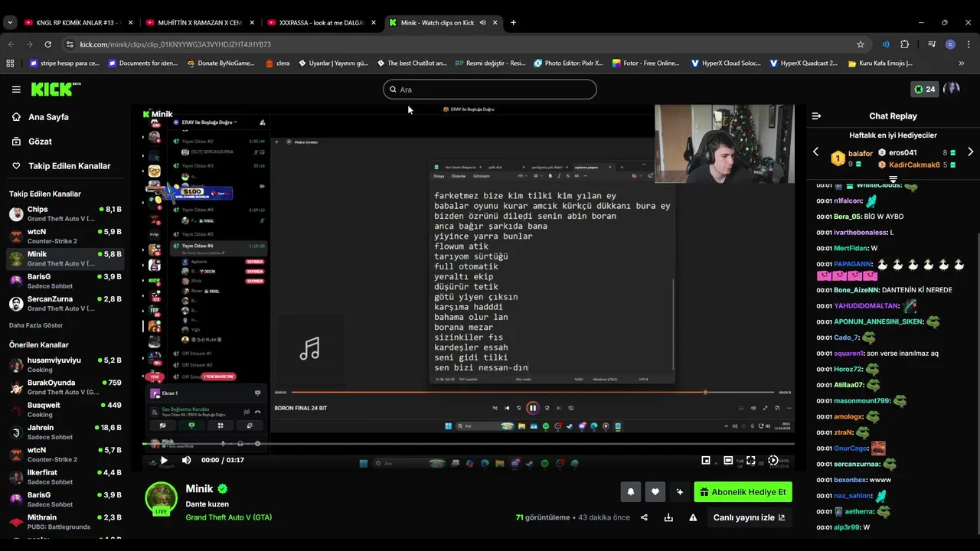The width and height of the screenshot is (980, 551).
Task: Expand the weekly gifters leaderboard
Action: [893, 179]
